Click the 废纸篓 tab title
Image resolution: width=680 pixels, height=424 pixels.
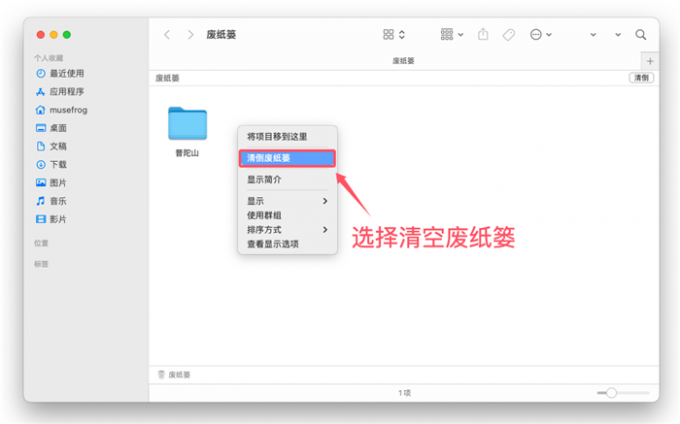403,61
